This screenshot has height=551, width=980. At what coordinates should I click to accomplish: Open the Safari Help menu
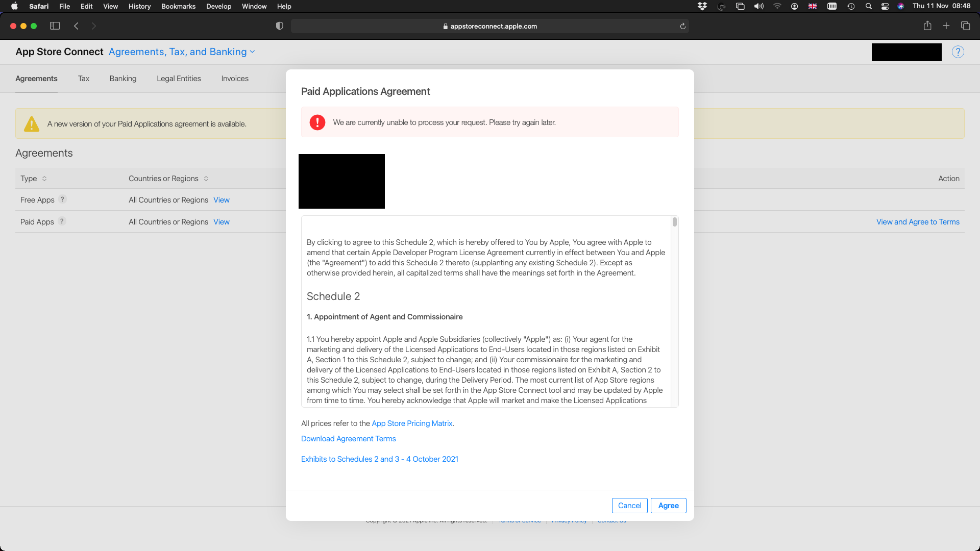284,6
